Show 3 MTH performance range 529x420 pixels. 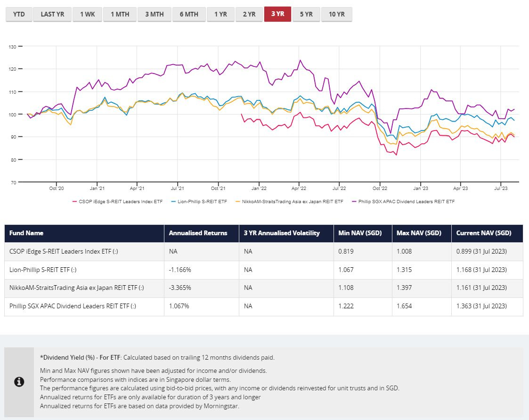point(155,14)
